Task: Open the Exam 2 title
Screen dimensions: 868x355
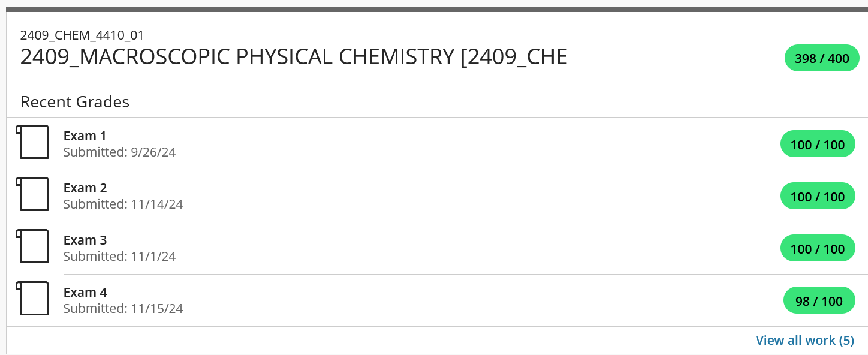Action: coord(85,188)
